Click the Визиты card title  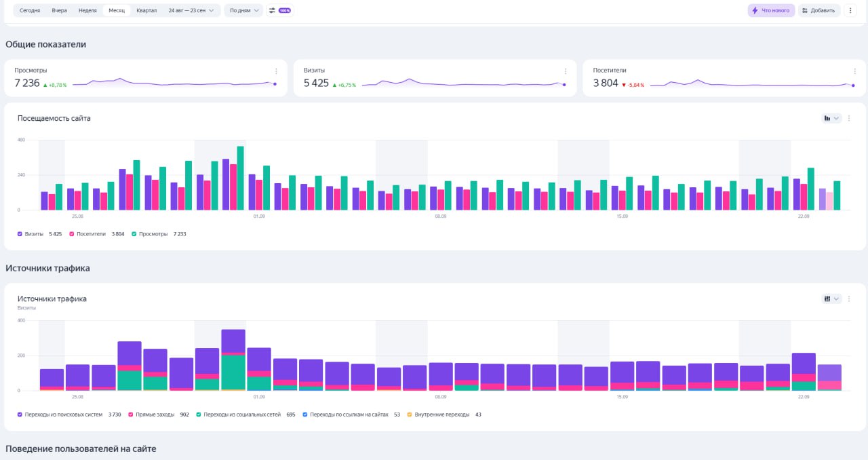pos(314,70)
